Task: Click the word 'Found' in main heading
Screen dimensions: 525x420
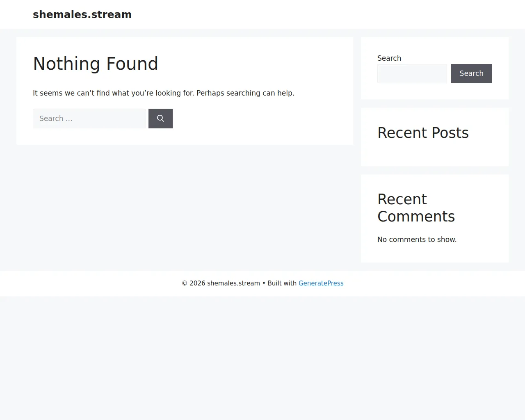Action: [132, 64]
